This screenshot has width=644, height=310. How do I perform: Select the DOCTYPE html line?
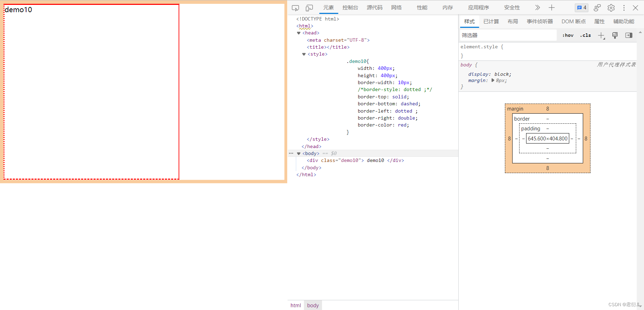317,19
